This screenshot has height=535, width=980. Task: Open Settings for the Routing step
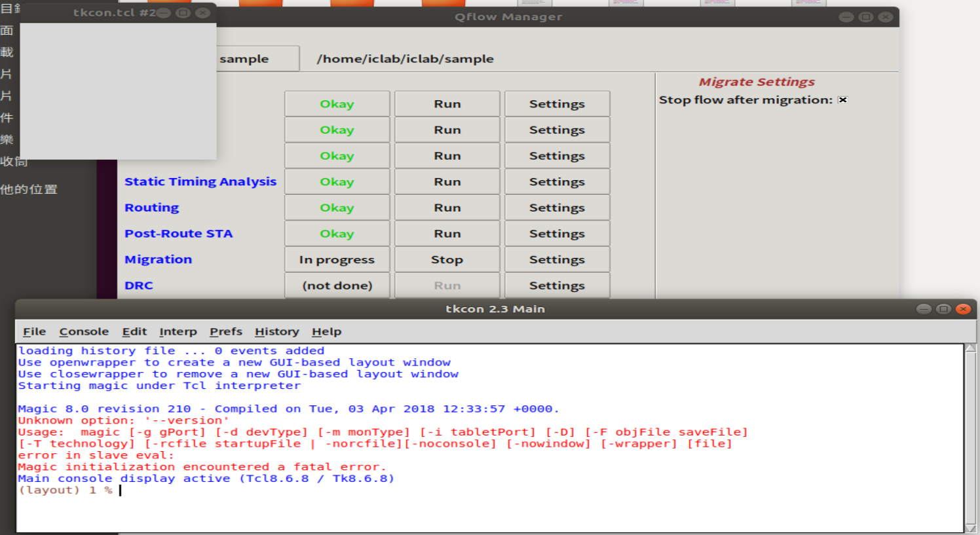point(556,208)
